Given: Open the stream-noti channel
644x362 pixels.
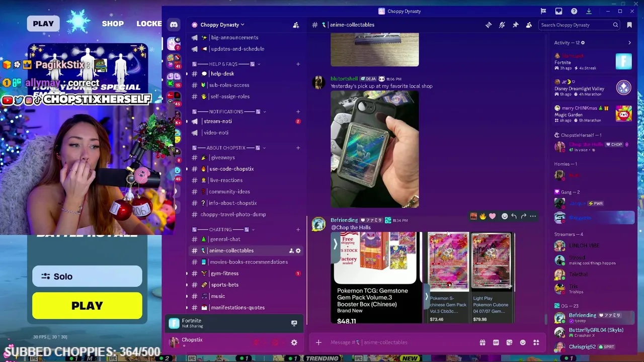Looking at the screenshot, I should pyautogui.click(x=246, y=121).
